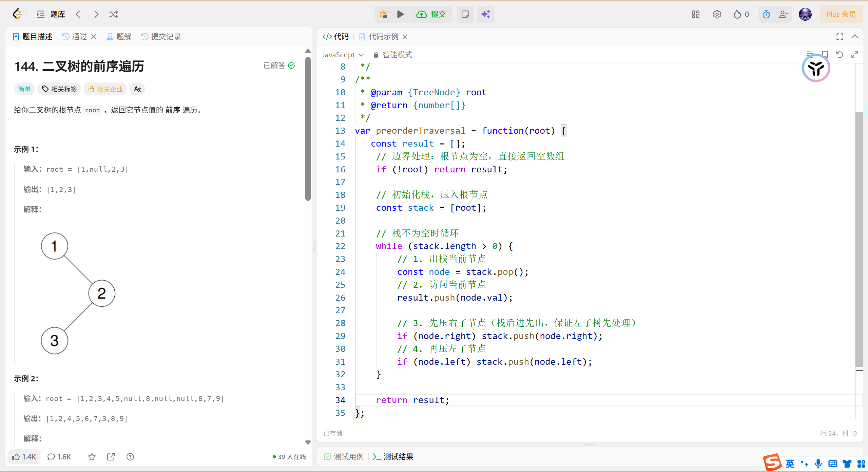This screenshot has width=868, height=472.
Task: Open 测试结果 tab
Action: pos(393,457)
